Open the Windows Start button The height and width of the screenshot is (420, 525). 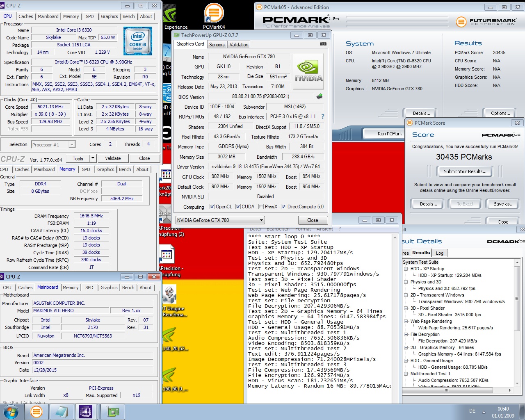click(11, 411)
